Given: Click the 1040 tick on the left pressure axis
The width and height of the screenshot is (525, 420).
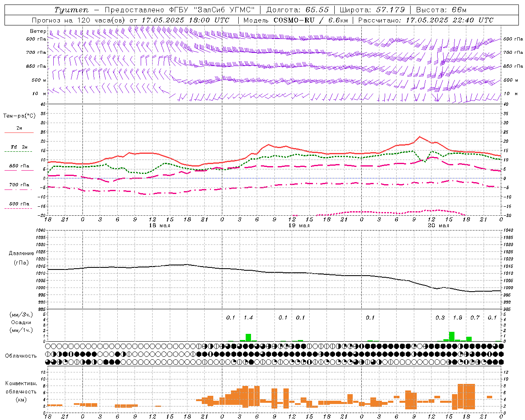Looking at the screenshot, I should coord(41,230).
